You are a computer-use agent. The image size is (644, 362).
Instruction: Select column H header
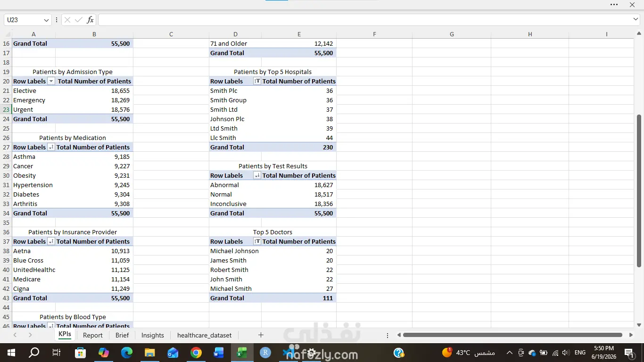[x=530, y=34]
